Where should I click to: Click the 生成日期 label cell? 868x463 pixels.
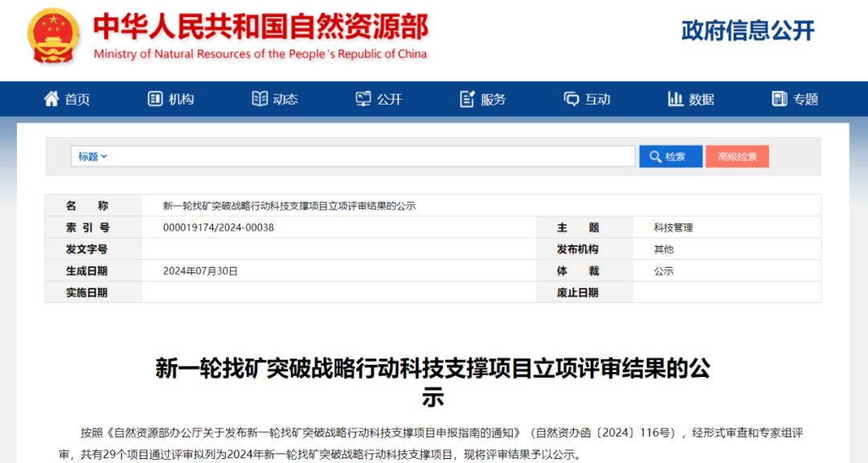[x=93, y=271]
